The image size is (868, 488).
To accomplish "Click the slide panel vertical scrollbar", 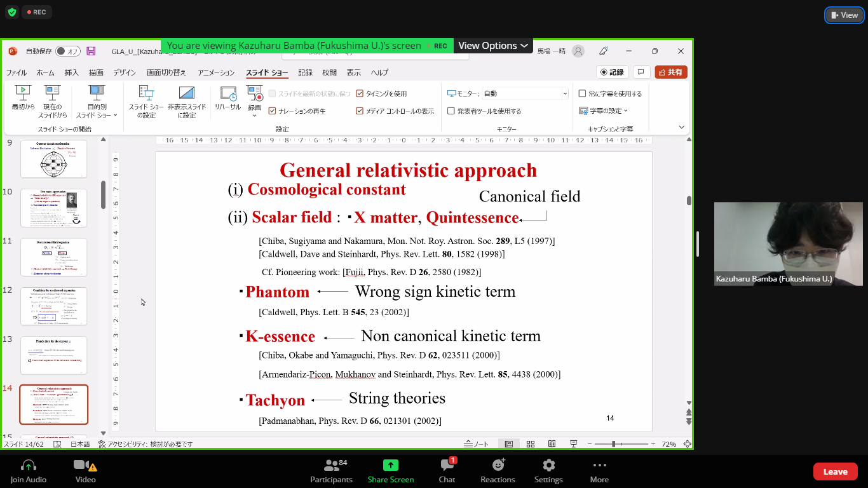I will (103, 195).
